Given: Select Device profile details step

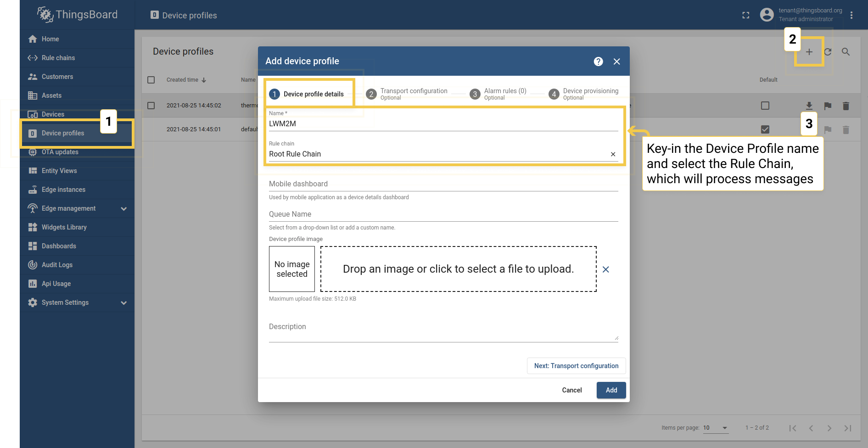Looking at the screenshot, I should (x=307, y=94).
